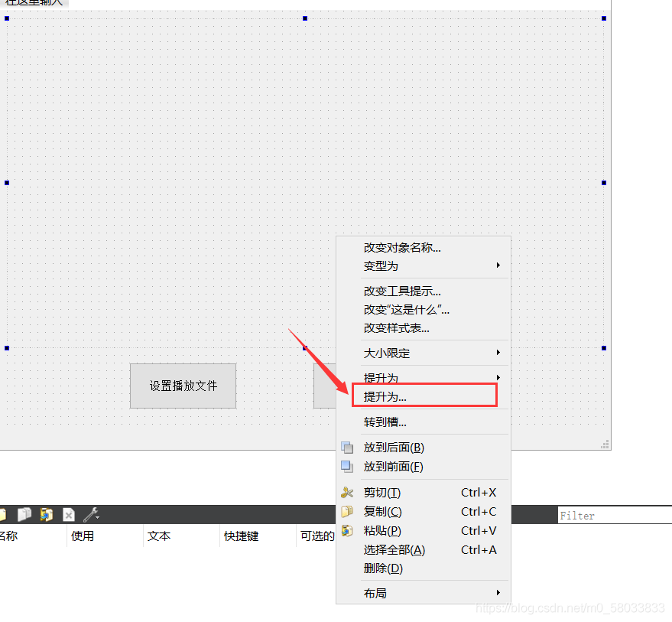Choose 提升为... in the red box
The image size is (672, 622).
424,396
